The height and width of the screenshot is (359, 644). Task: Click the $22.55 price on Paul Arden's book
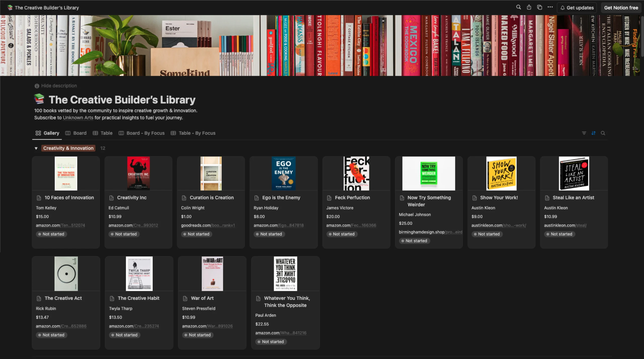[262, 324]
